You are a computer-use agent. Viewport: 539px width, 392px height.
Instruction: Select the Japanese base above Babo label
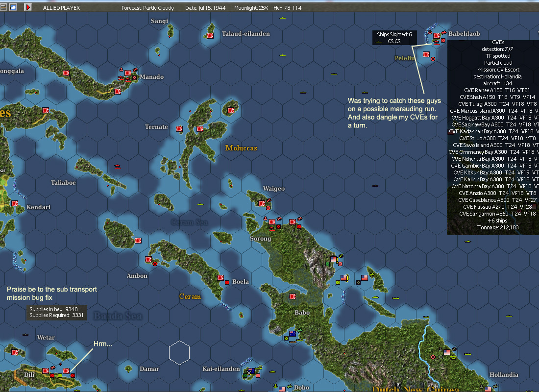tap(293, 296)
